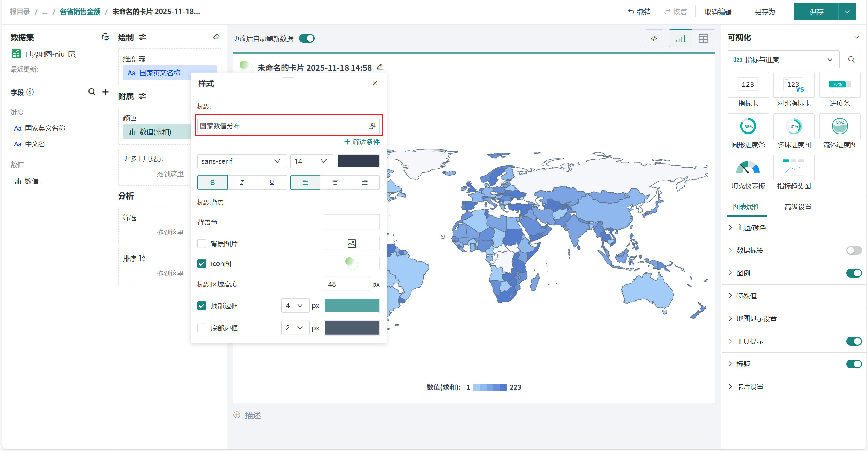Click the eraser clear icon in 绘制 panel
This screenshot has height=451, width=868.
(x=217, y=37)
